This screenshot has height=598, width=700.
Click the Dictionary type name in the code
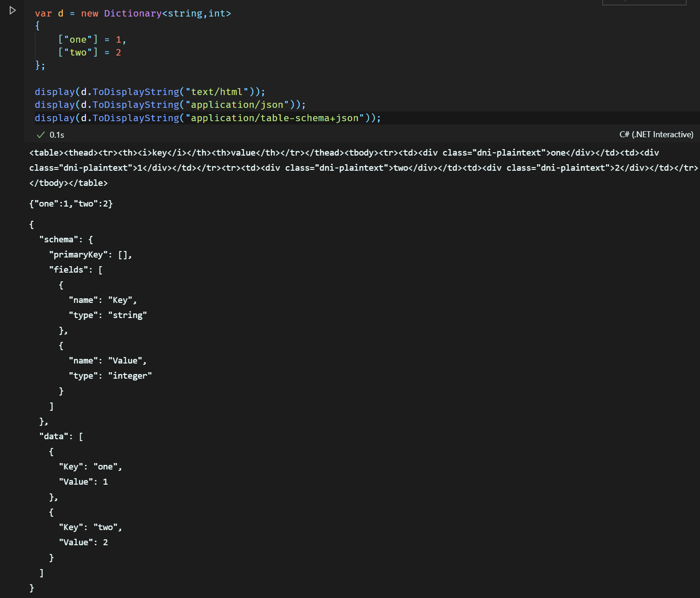tap(133, 13)
